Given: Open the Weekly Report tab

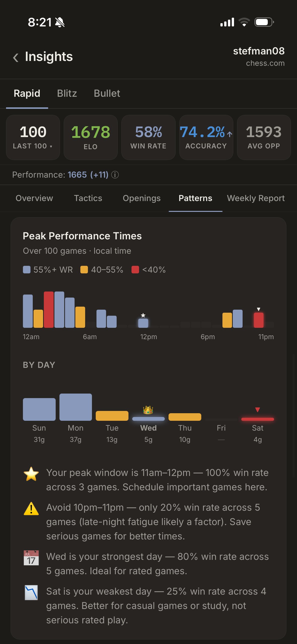Looking at the screenshot, I should [256, 198].
